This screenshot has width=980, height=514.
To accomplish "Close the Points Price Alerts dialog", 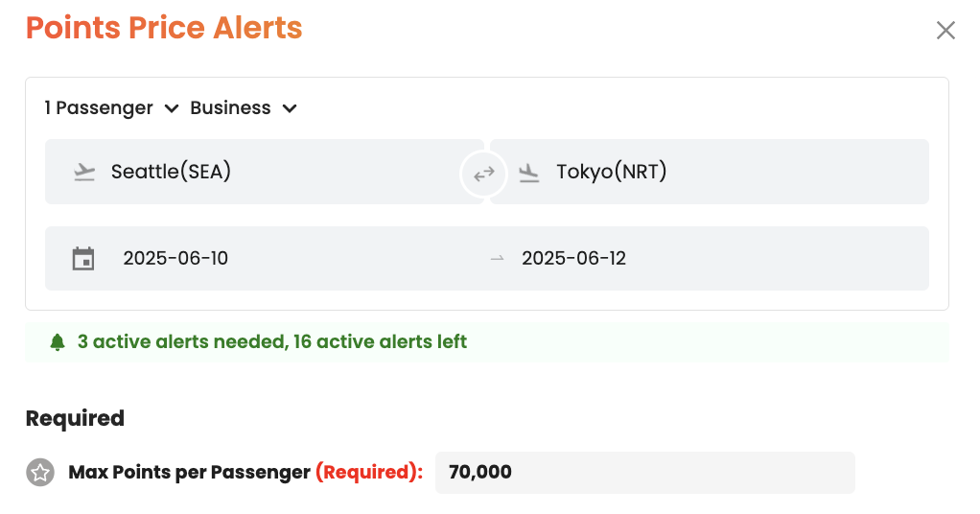I will (x=945, y=31).
